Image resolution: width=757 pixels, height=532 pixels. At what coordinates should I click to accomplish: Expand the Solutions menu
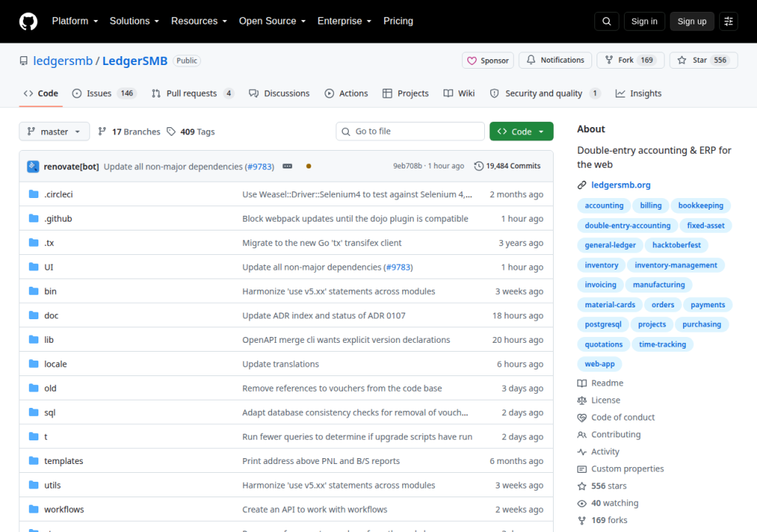pyautogui.click(x=135, y=21)
